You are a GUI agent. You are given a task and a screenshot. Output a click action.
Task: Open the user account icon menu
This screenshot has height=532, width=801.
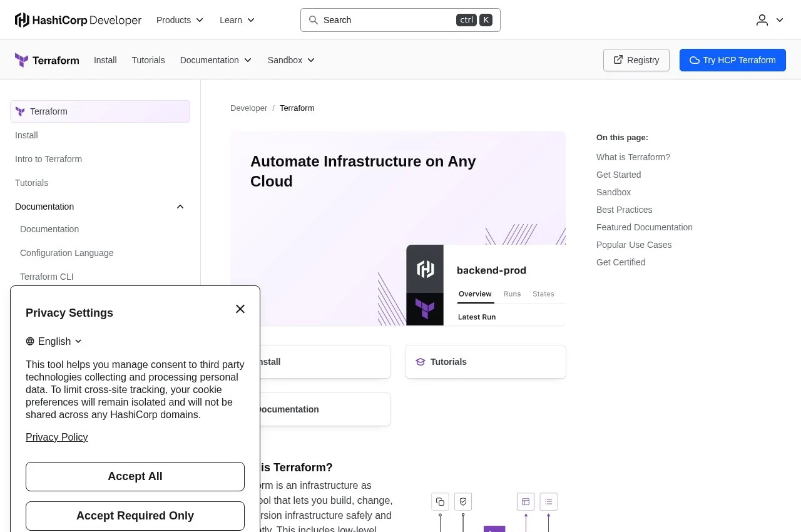(x=770, y=20)
